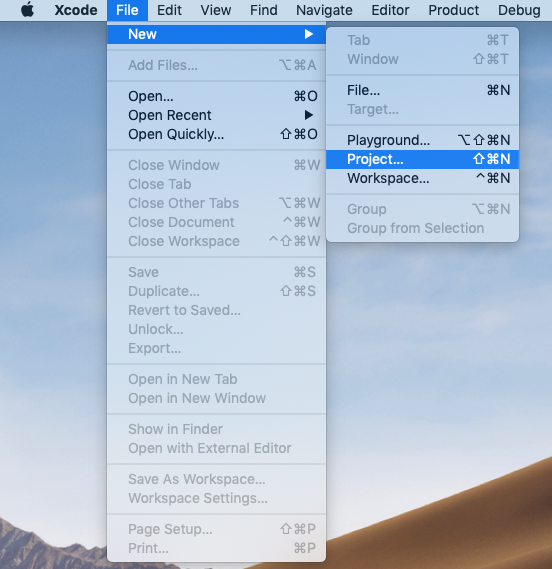
Task: Expand the New submenu item
Action: tap(216, 34)
